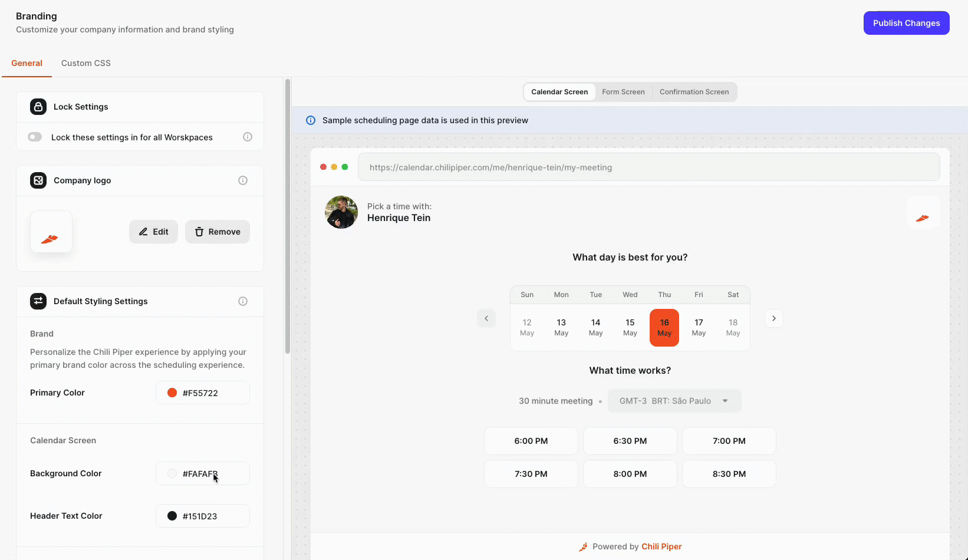Viewport: 968px width, 560px height.
Task: Click the Company logo section icon
Action: [x=38, y=180]
